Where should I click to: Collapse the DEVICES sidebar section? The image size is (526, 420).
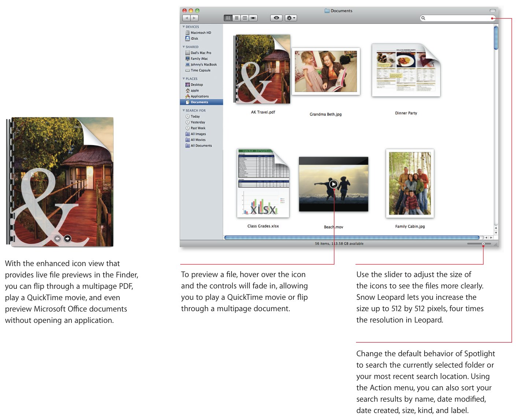[x=184, y=27]
